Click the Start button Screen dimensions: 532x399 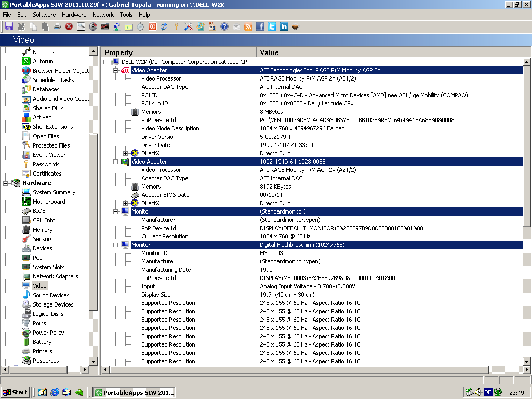pos(15,393)
